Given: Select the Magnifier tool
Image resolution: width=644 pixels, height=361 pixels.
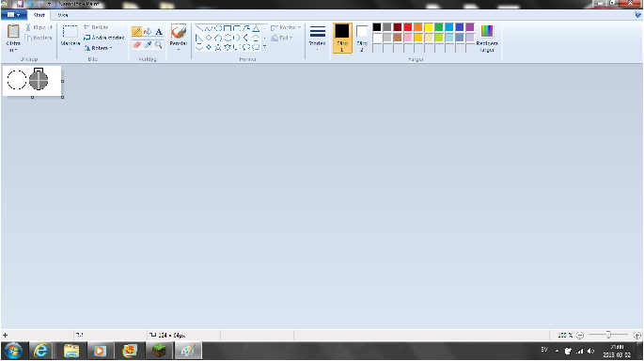Looking at the screenshot, I should pos(159,44).
